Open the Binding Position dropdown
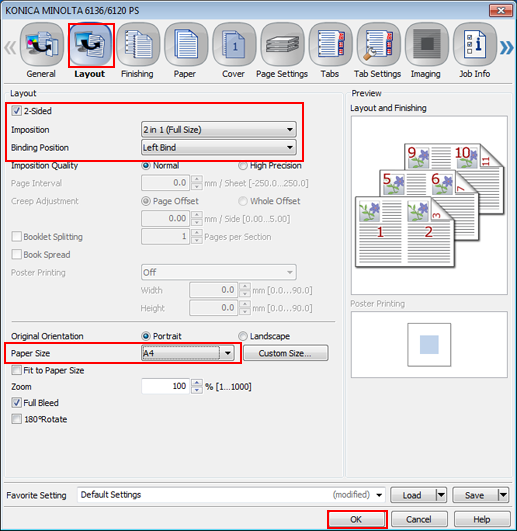The image size is (517, 531). click(219, 147)
